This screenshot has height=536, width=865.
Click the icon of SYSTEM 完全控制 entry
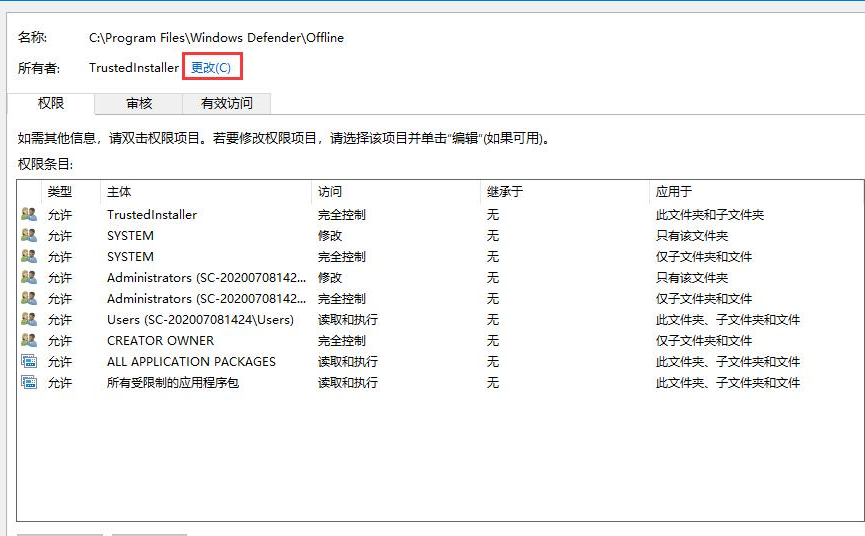click(28, 257)
